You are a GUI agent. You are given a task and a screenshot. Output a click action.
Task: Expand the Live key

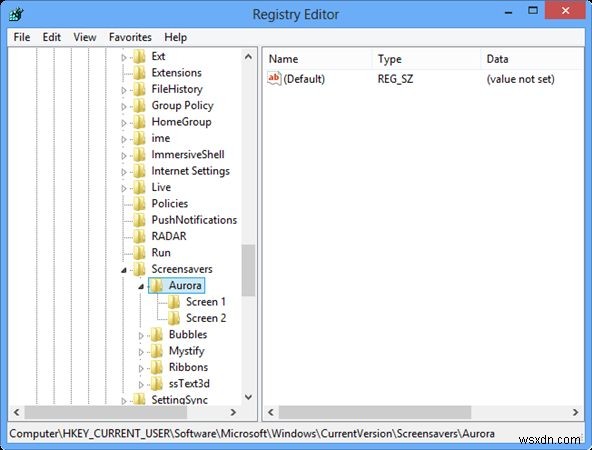tap(124, 188)
